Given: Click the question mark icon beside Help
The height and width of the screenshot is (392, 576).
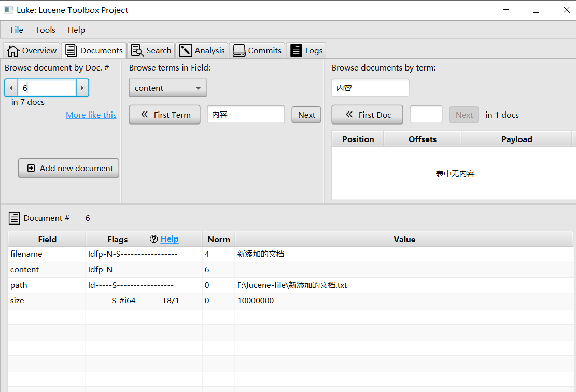Looking at the screenshot, I should (153, 239).
